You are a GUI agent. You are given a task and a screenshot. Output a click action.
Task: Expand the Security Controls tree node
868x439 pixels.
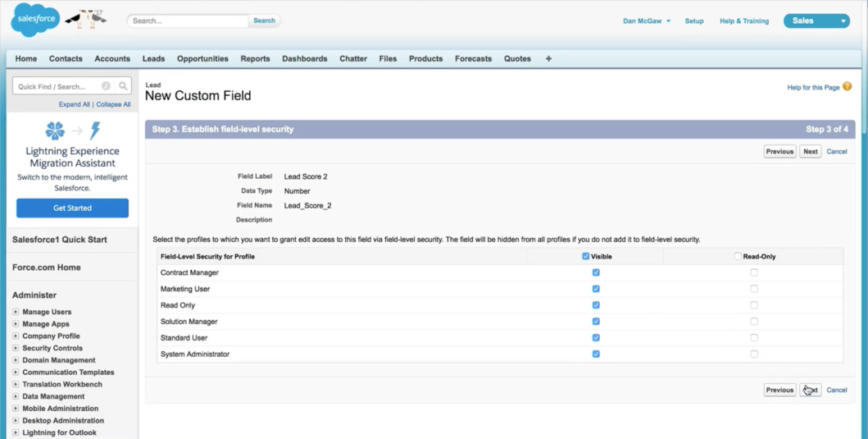point(16,348)
